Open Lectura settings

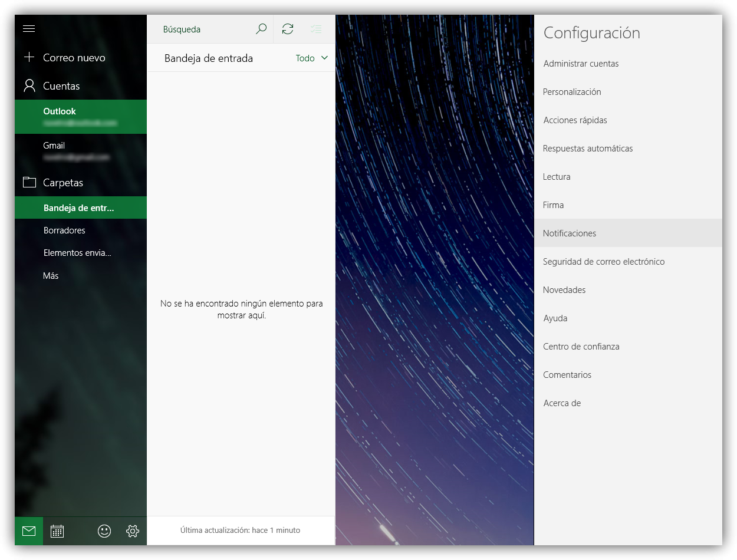(x=628, y=177)
